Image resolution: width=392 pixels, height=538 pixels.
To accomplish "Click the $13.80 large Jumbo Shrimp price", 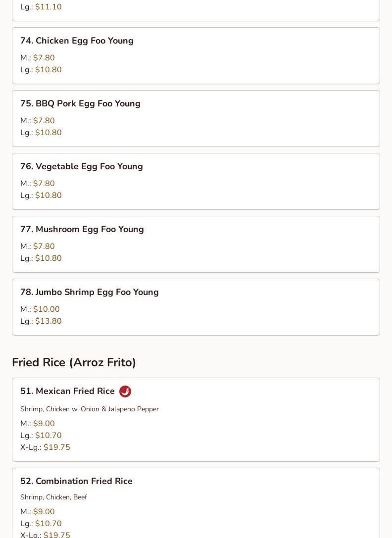I will [49, 321].
